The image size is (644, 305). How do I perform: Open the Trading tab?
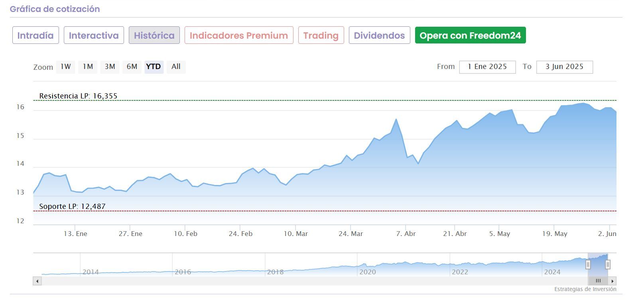(x=321, y=35)
